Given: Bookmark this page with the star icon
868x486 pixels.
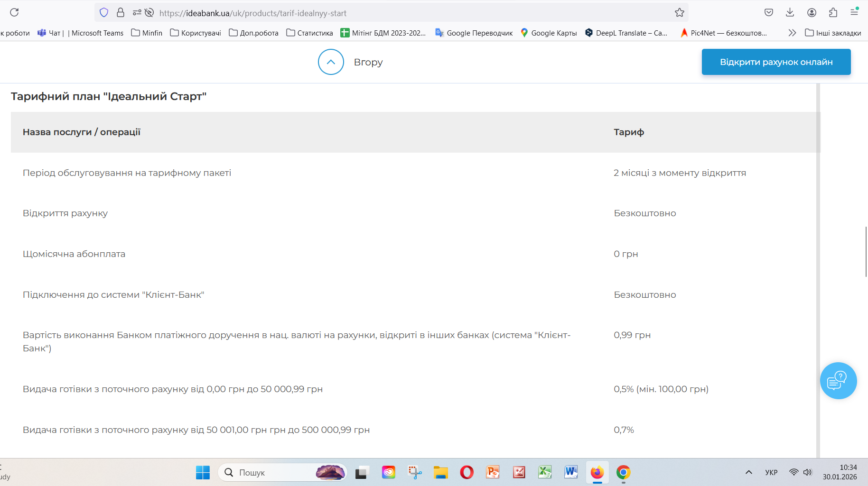Looking at the screenshot, I should click(x=680, y=13).
